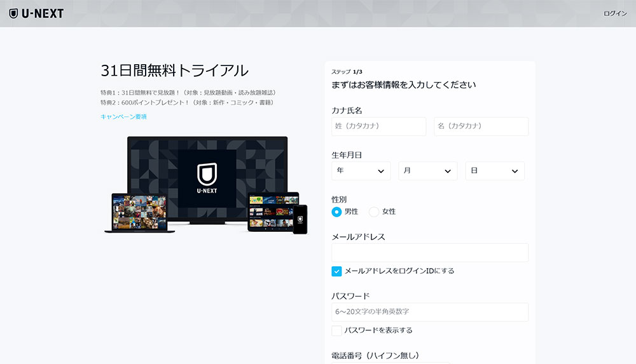Screen dimensions: 636x364
Task: Open the 年 birth year dropdown
Action: point(361,171)
